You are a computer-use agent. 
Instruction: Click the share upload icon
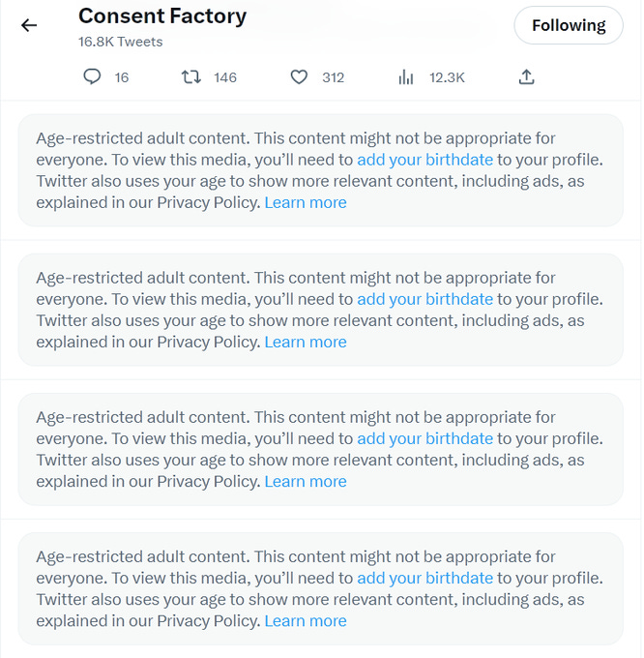click(x=526, y=77)
